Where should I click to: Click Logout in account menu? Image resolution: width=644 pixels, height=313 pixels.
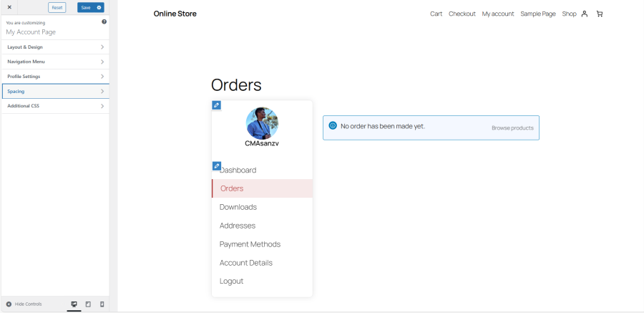(232, 281)
